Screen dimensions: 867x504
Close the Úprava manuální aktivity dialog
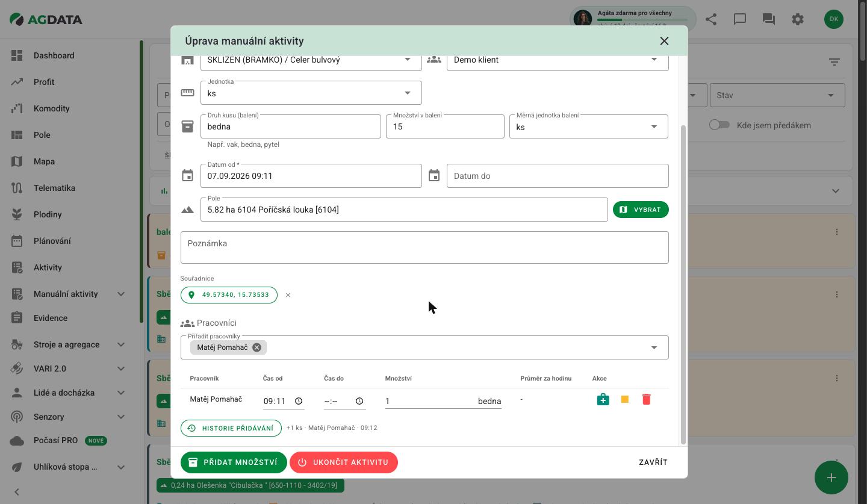(x=664, y=41)
